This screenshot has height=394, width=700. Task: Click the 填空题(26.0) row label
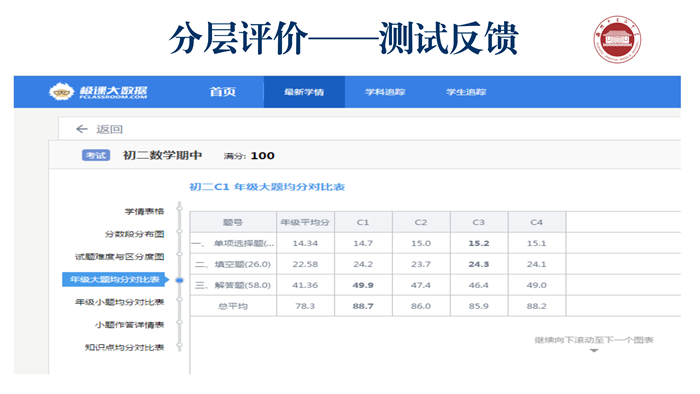(233, 264)
